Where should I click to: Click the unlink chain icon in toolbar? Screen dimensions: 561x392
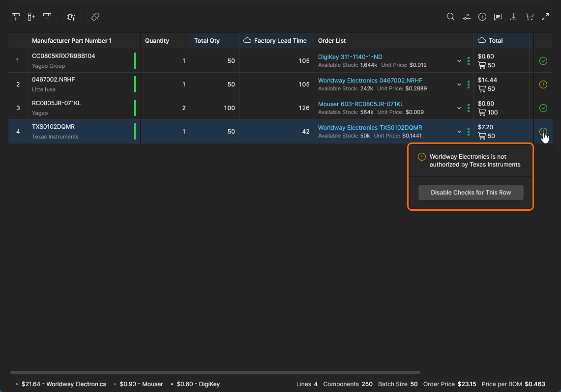(x=95, y=17)
